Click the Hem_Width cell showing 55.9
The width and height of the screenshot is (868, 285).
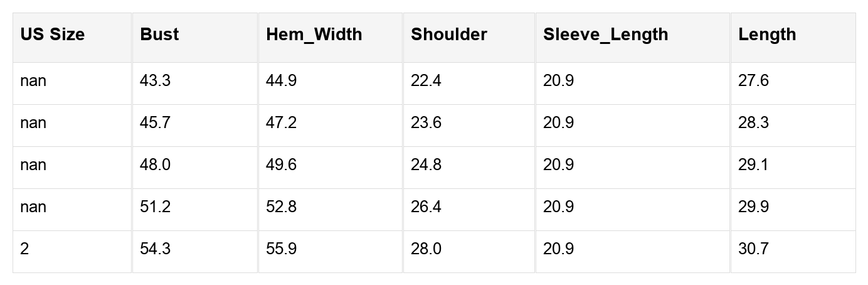pos(281,249)
